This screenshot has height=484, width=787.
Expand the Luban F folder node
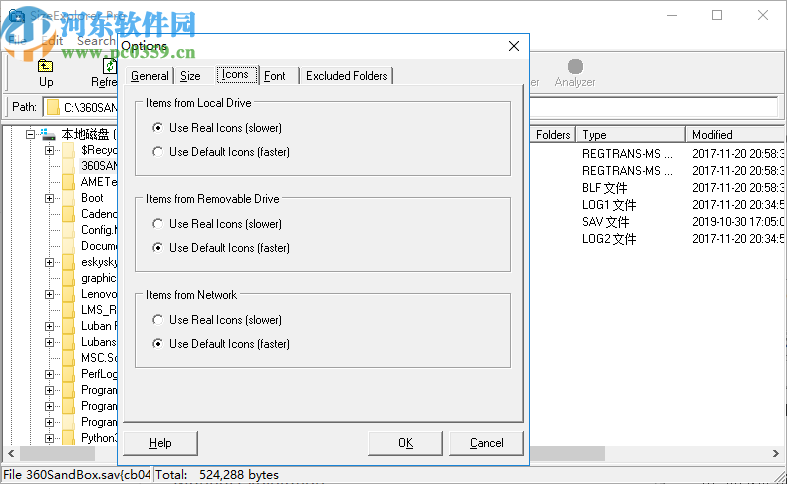pos(49,326)
